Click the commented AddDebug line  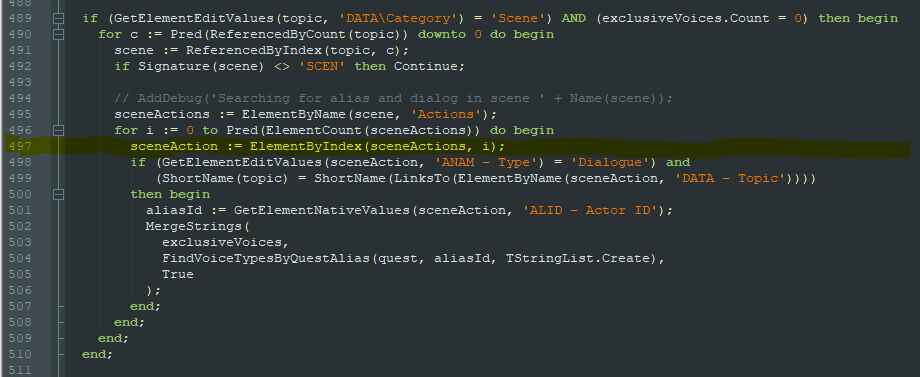click(394, 98)
